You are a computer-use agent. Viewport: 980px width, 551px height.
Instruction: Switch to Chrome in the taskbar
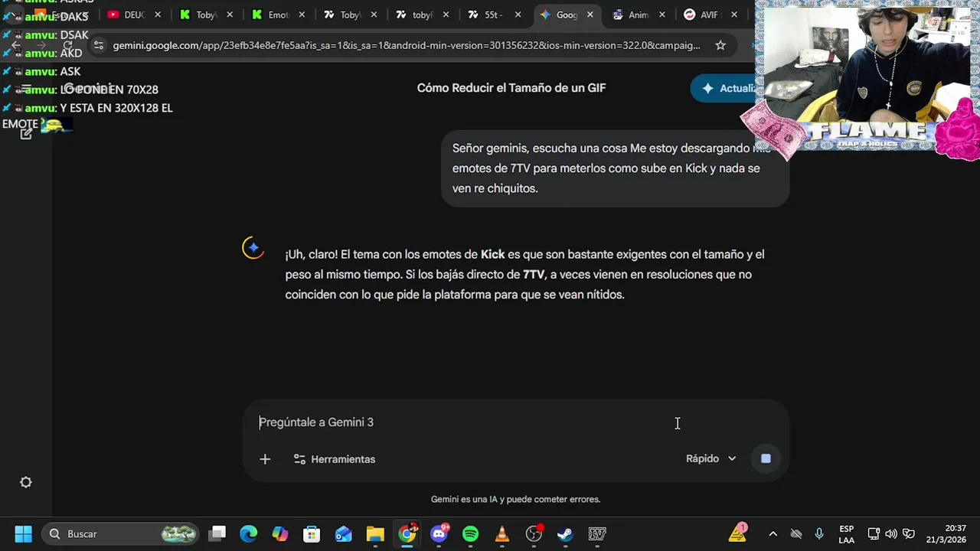[407, 533]
